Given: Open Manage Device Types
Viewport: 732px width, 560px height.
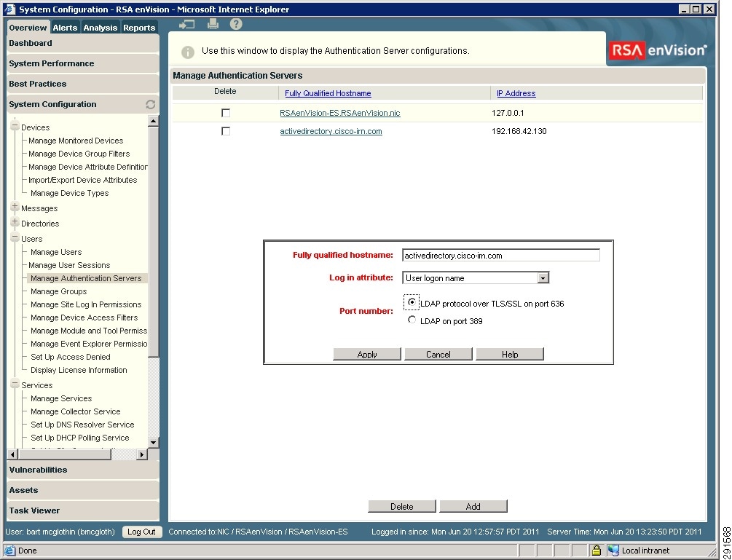Looking at the screenshot, I should [x=70, y=193].
